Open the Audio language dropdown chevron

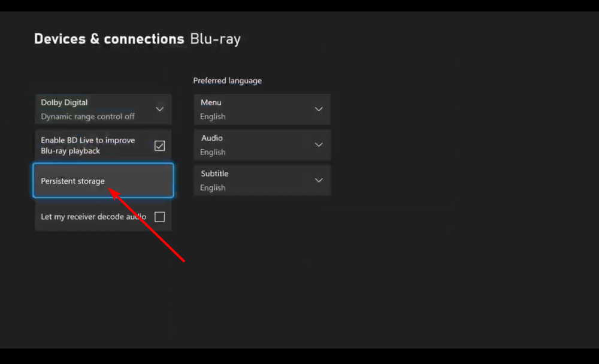click(319, 145)
